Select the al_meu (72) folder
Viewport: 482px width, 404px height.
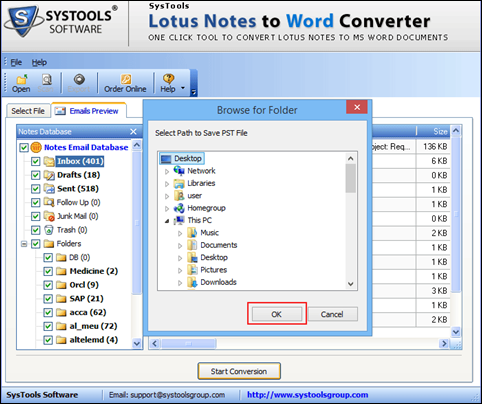point(93,326)
